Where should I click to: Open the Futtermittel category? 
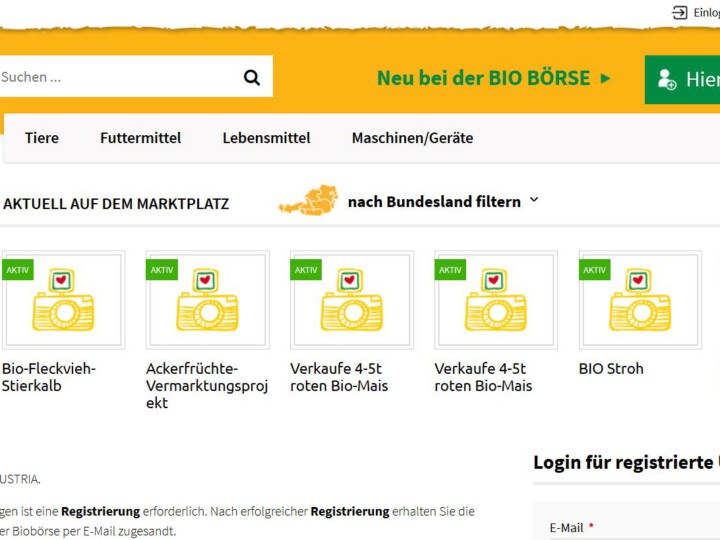point(140,138)
